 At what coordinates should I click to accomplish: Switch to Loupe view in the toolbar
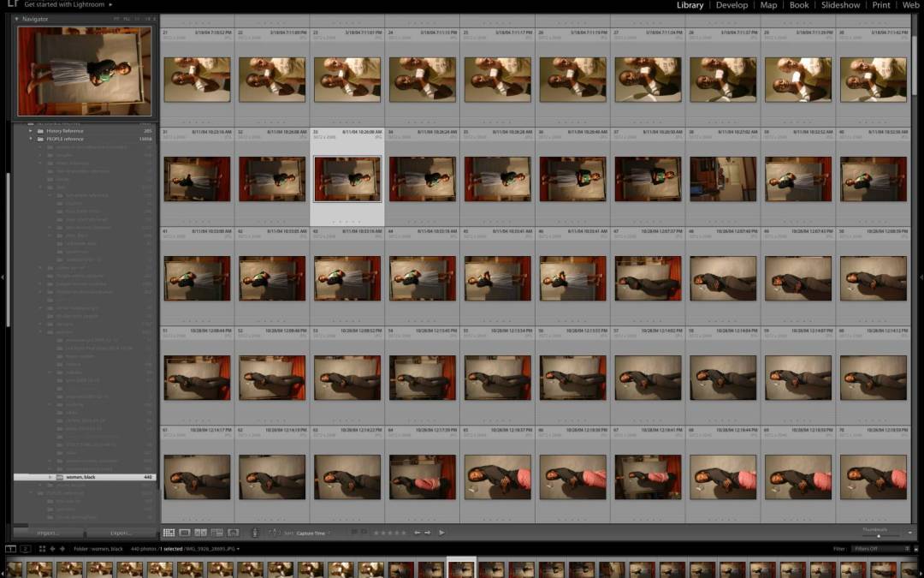(x=185, y=533)
